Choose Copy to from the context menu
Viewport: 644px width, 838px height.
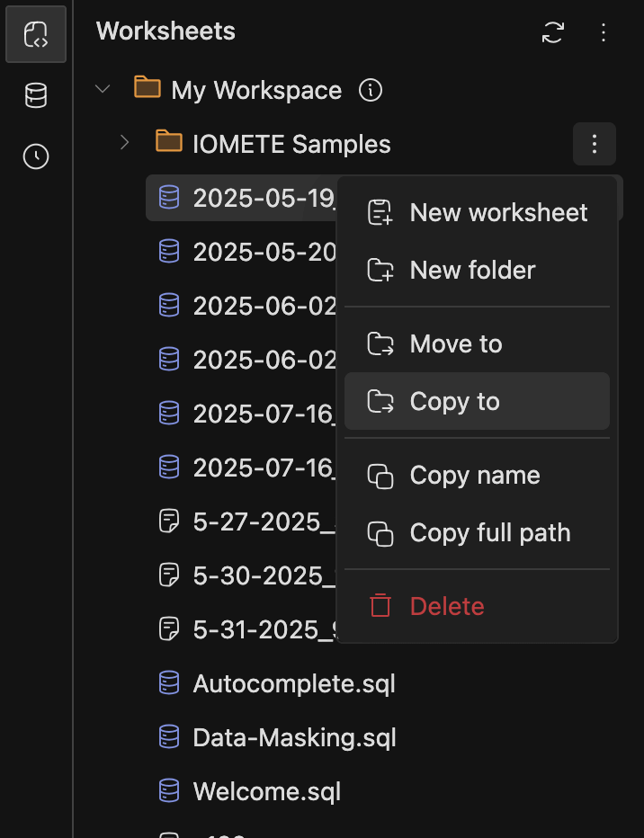pos(454,402)
